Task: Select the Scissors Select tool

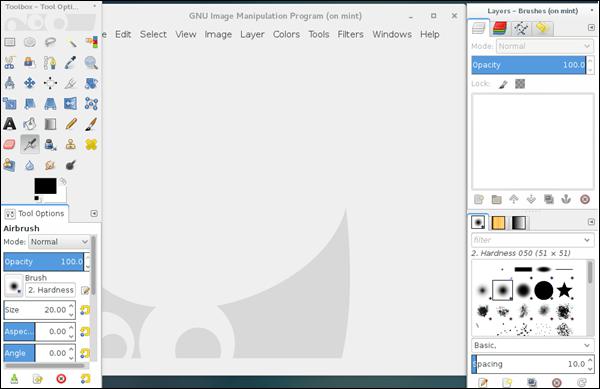Action: coord(10,62)
